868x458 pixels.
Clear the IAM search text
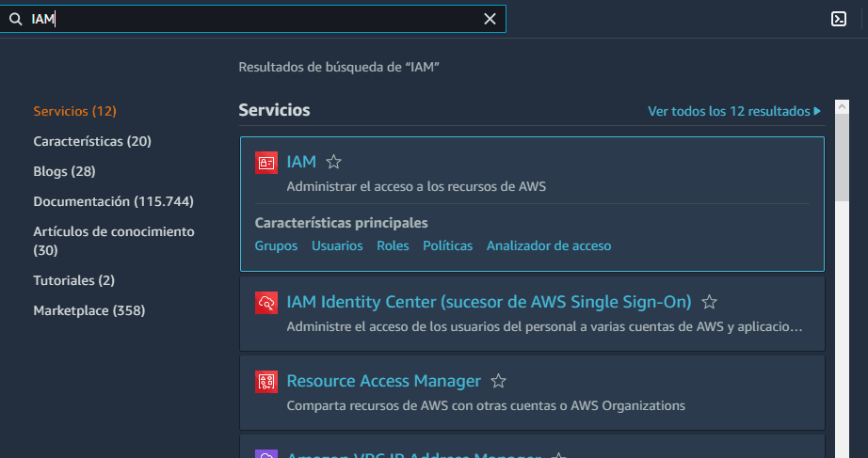490,20
